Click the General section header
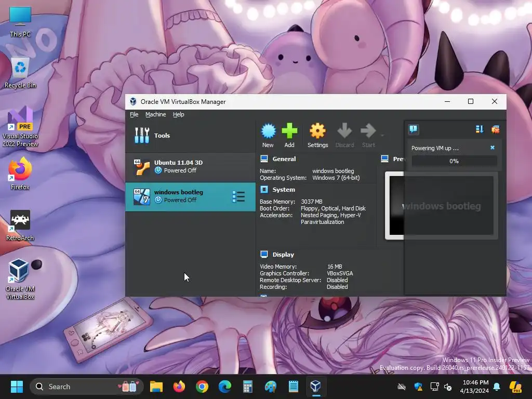532x399 pixels. [284, 159]
